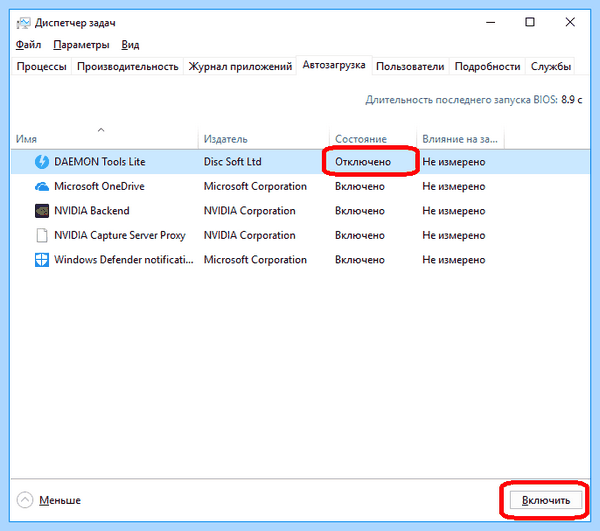Click Включено status in Microsoft OneDrive row
The width and height of the screenshot is (600, 531).
(x=360, y=186)
